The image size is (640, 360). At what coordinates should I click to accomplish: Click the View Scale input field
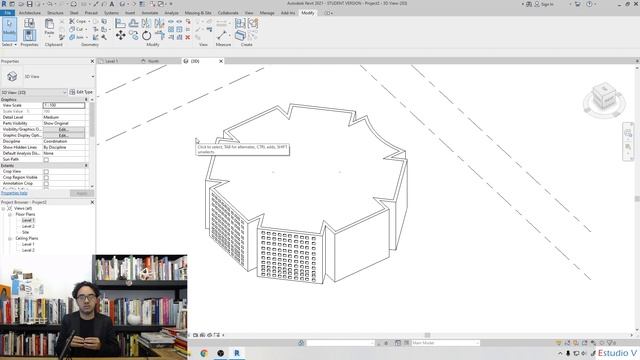coord(64,105)
